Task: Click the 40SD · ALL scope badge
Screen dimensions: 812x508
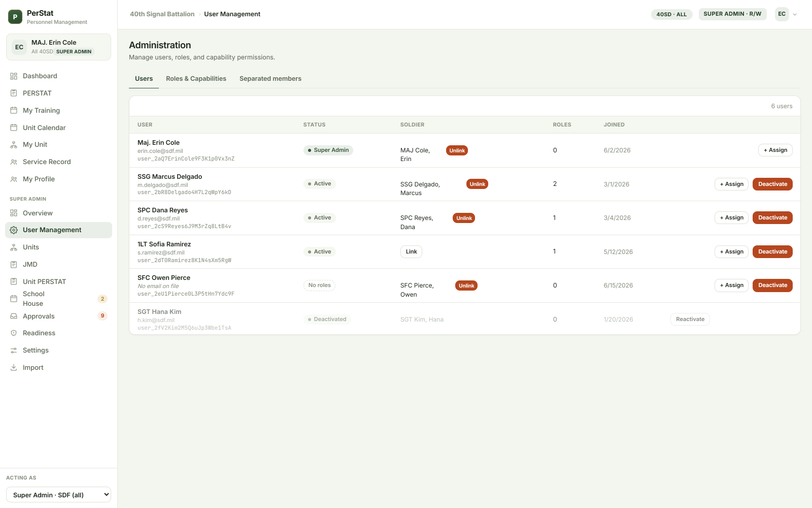Action: [671, 14]
